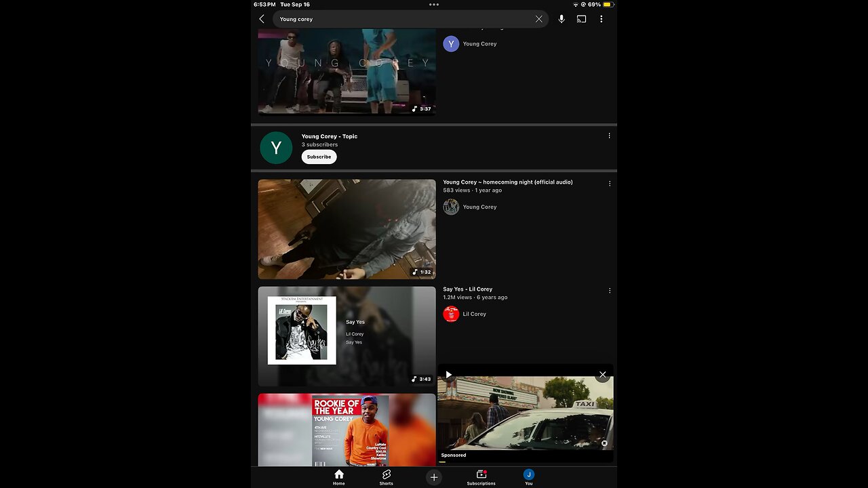Open 'Young Corey' name beside purple avatar

pyautogui.click(x=479, y=43)
